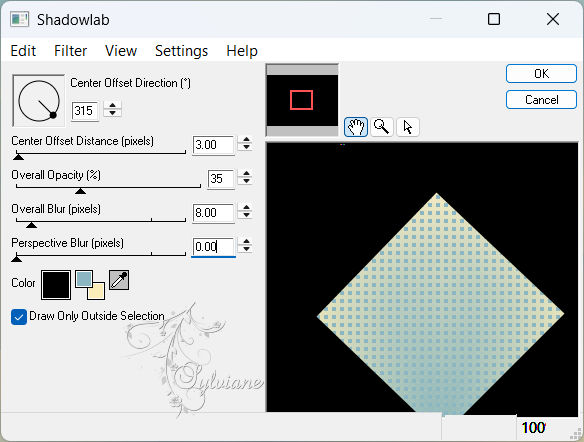Click the foreground/background color swap icon
584x442 pixels.
[x=90, y=285]
